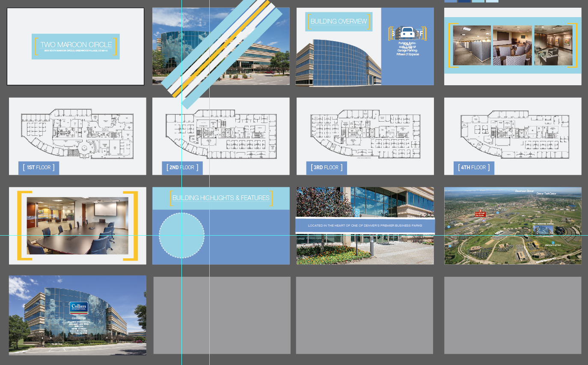Select the Denver Tech Center map label
The height and width of the screenshot is (365, 588).
point(546,194)
